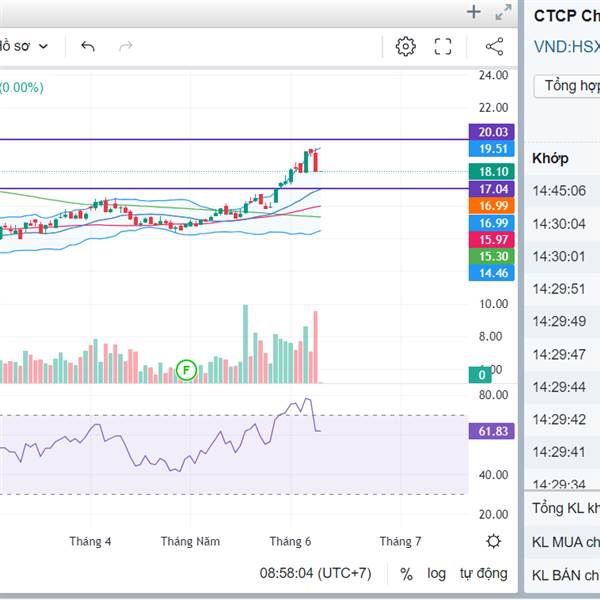Click the Khớp column header
The image size is (600, 600).
[551, 158]
